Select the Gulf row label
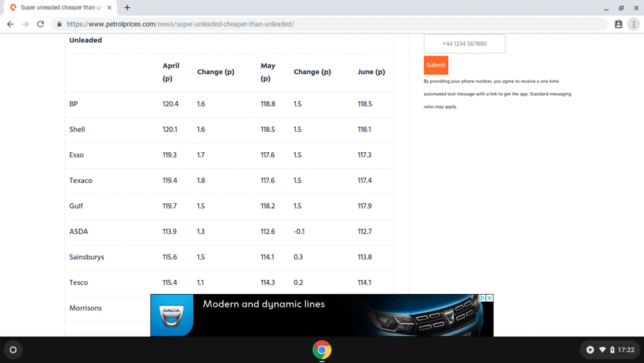 pyautogui.click(x=76, y=206)
